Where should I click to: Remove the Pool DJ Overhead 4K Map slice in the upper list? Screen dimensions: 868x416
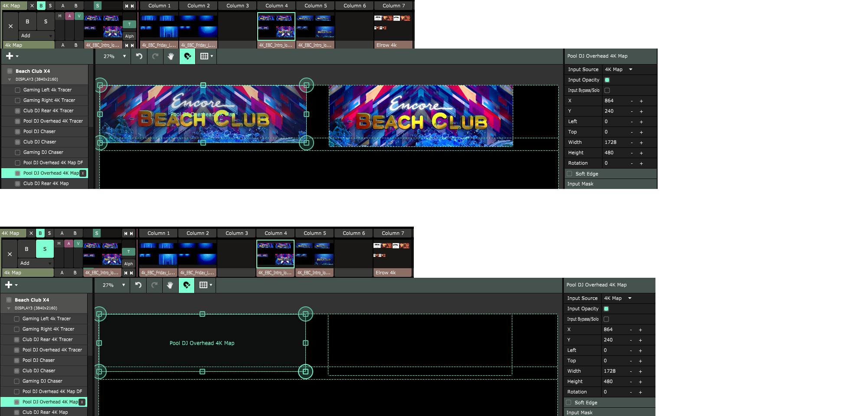tap(83, 173)
